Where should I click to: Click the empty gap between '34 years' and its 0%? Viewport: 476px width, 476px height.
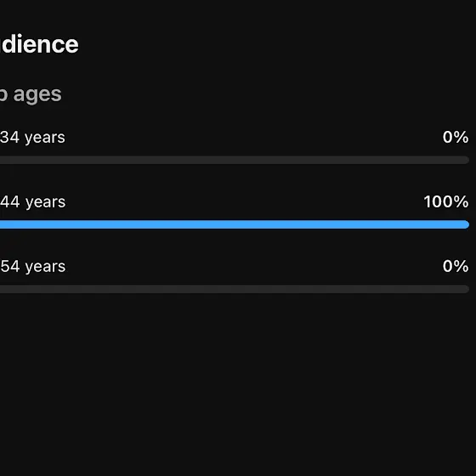click(253, 137)
